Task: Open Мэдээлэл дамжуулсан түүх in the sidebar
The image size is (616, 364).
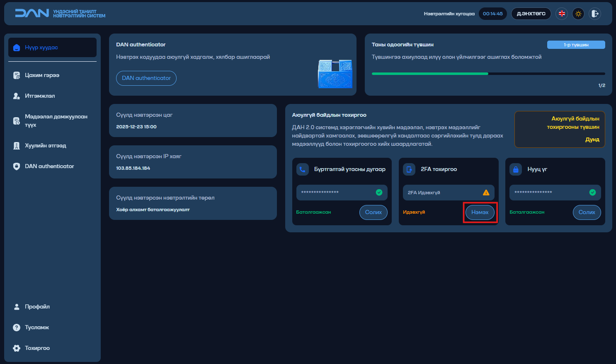Action: (x=52, y=121)
